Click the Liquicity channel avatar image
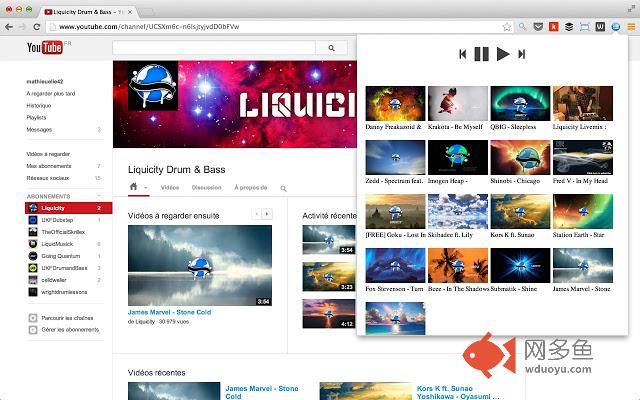The width and height of the screenshot is (640, 400). tap(153, 86)
